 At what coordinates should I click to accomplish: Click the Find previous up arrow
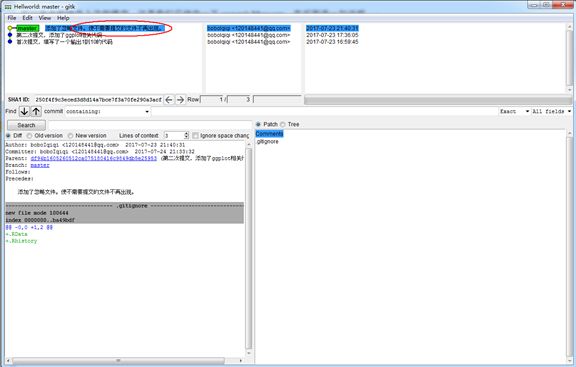click(36, 111)
